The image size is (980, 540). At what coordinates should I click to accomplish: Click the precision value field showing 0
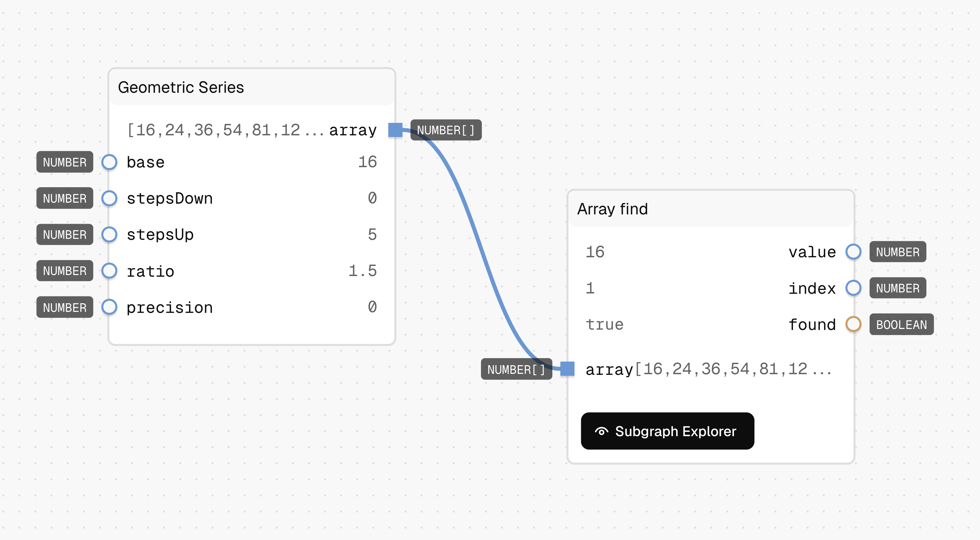point(372,307)
